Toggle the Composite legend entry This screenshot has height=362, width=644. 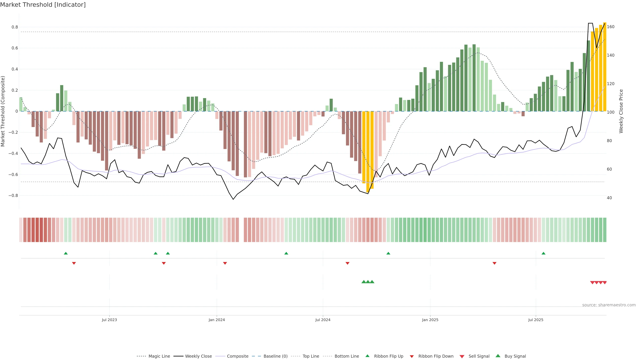tap(237, 356)
